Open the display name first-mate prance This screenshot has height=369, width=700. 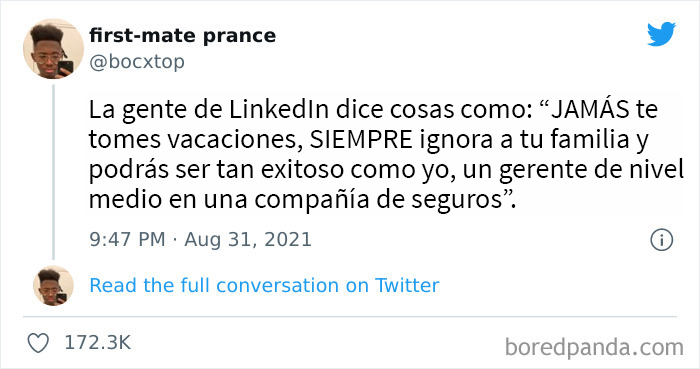point(182,36)
